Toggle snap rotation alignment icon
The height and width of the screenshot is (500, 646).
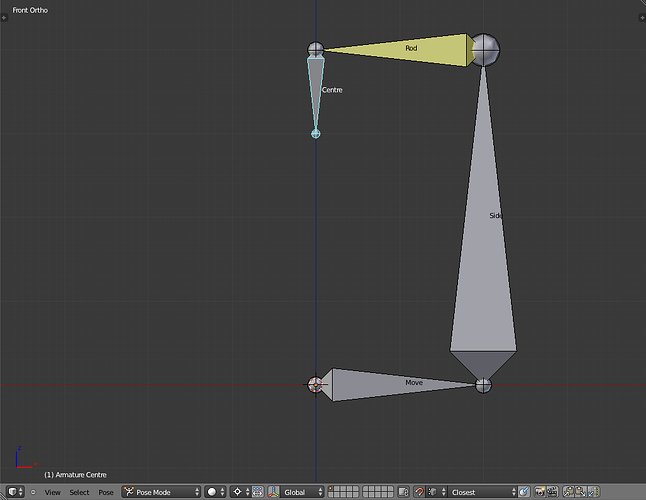[524, 492]
